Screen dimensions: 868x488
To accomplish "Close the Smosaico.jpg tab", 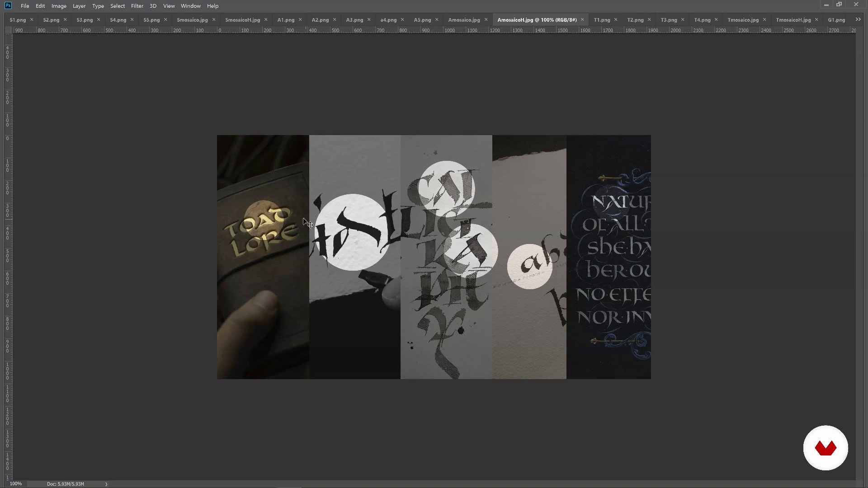I will pos(214,19).
